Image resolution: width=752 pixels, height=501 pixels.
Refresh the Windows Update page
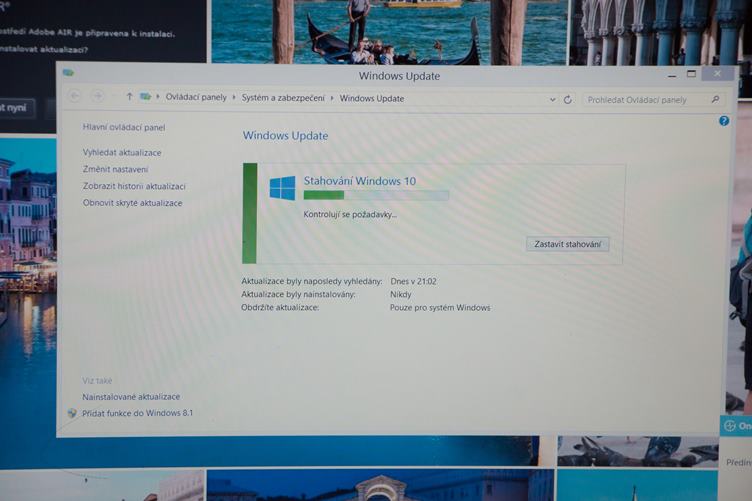click(x=568, y=100)
